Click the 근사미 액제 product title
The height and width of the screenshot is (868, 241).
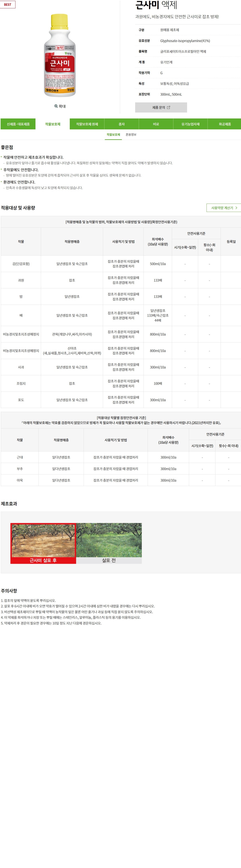tap(156, 5)
